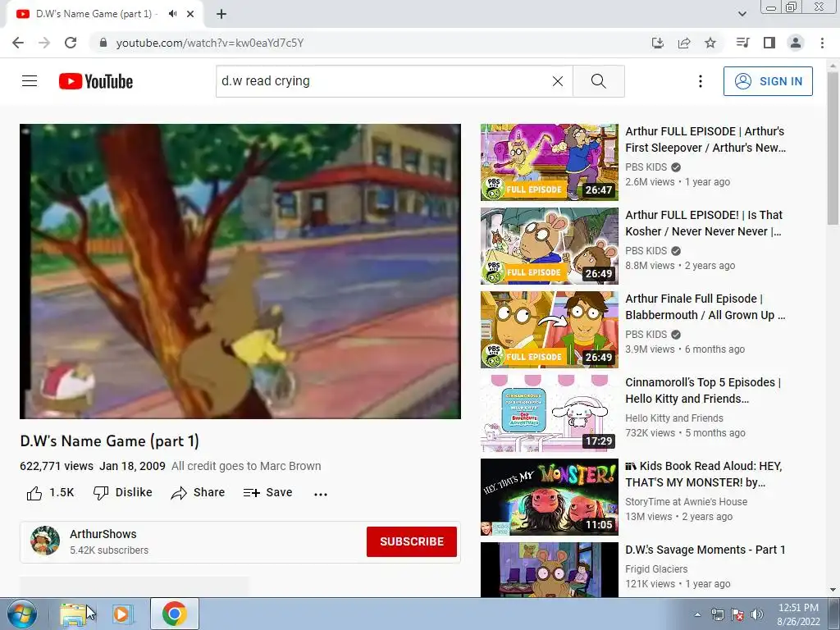Image resolution: width=840 pixels, height=630 pixels.
Task: Open 'Kids Book Read Aloud' video title
Action: (x=704, y=473)
